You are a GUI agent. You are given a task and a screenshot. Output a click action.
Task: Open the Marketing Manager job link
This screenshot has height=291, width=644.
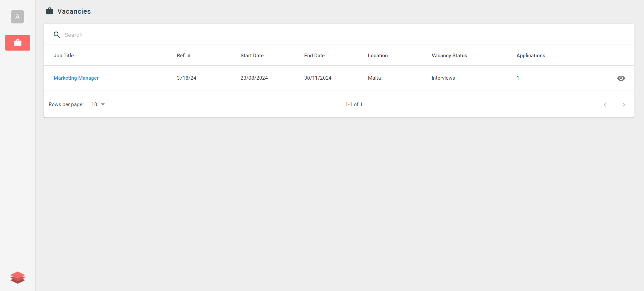(76, 78)
